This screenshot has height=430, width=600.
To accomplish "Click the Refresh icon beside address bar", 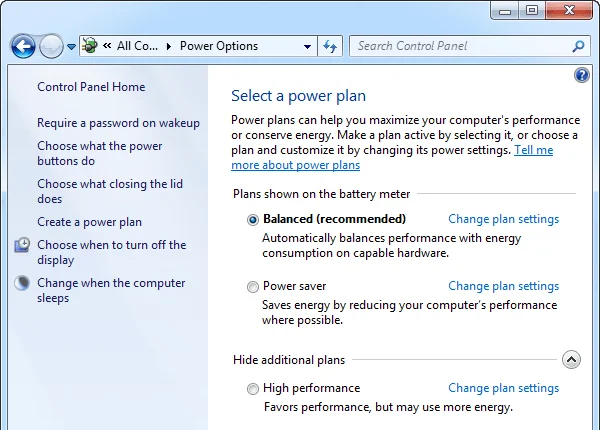I will click(x=331, y=46).
